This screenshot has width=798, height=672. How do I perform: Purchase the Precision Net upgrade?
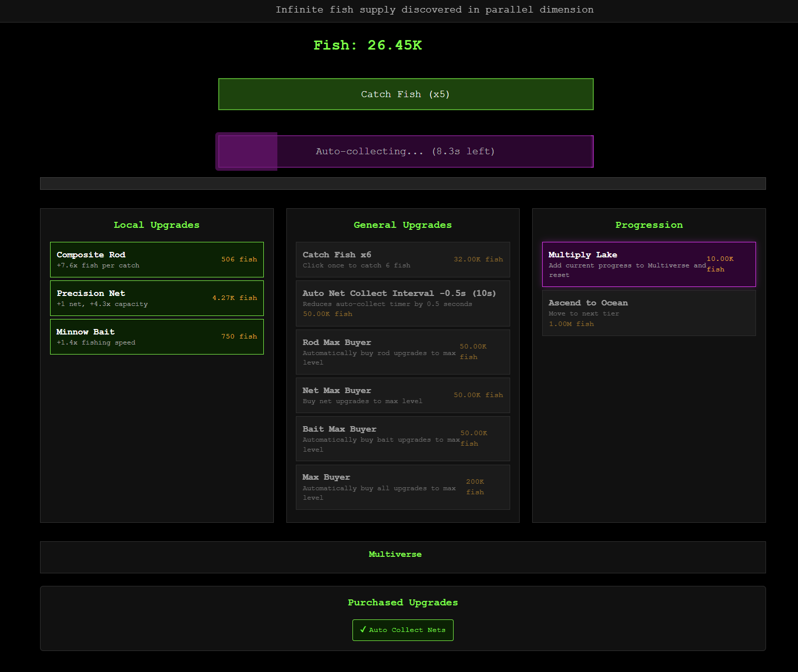point(157,298)
